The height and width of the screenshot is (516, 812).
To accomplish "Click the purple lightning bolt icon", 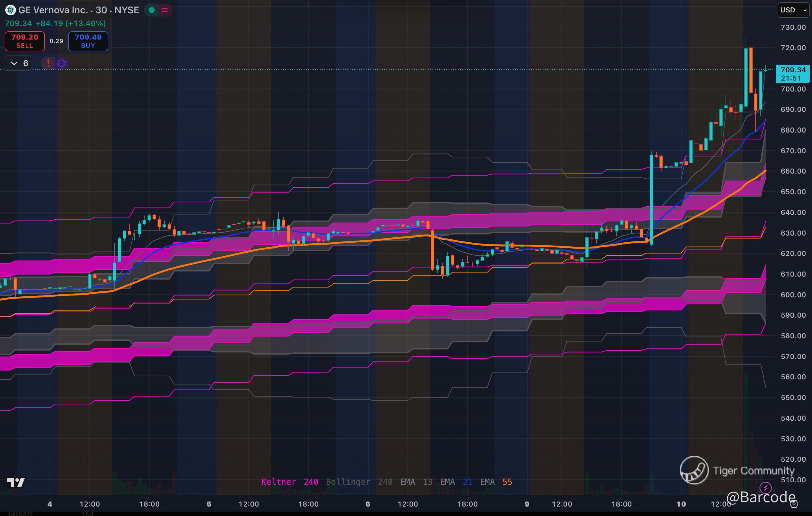I will [765, 488].
